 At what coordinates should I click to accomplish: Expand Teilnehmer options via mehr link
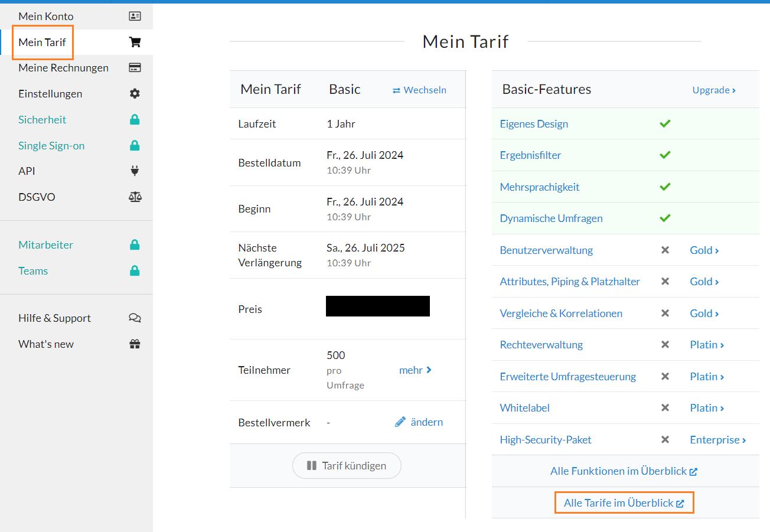[x=415, y=370]
